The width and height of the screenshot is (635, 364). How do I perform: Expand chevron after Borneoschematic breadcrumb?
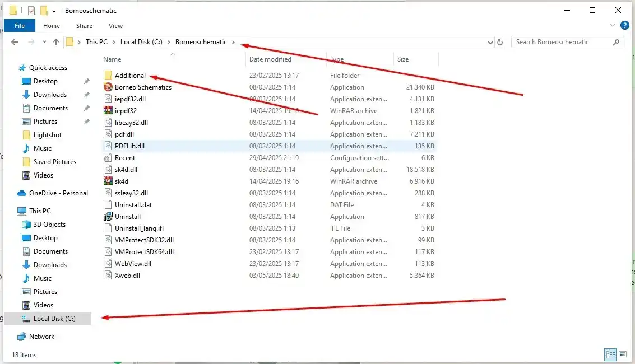click(x=233, y=42)
